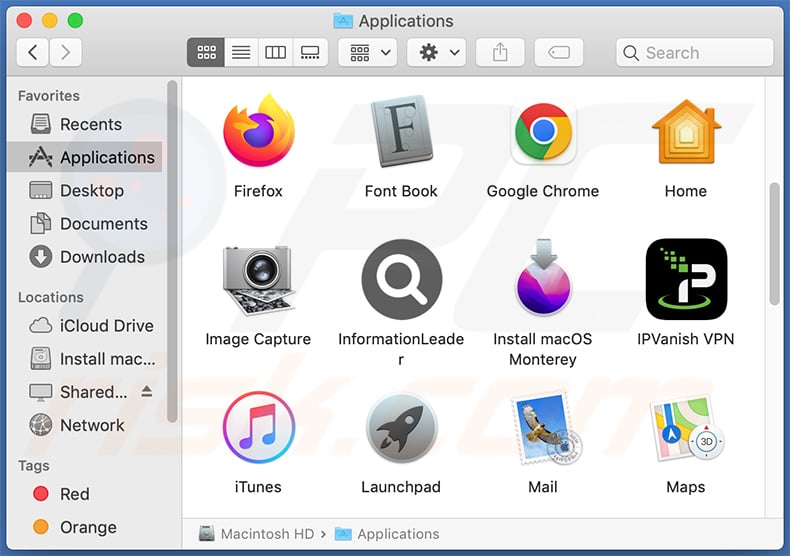The height and width of the screenshot is (556, 790).
Task: Switch to icon view
Action: point(206,52)
